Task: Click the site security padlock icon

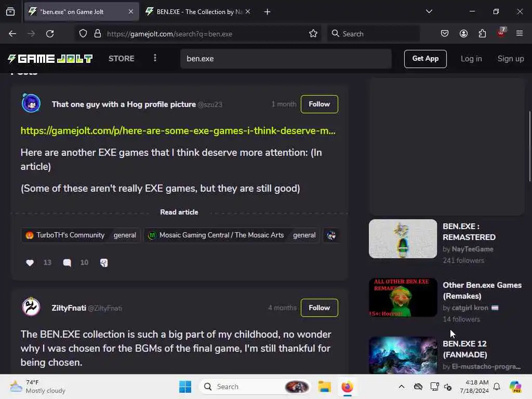Action: (x=98, y=34)
